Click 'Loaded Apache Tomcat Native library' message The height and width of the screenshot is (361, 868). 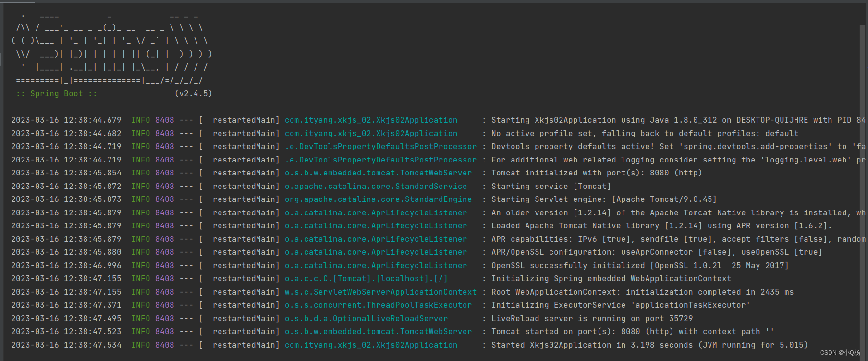(661, 226)
